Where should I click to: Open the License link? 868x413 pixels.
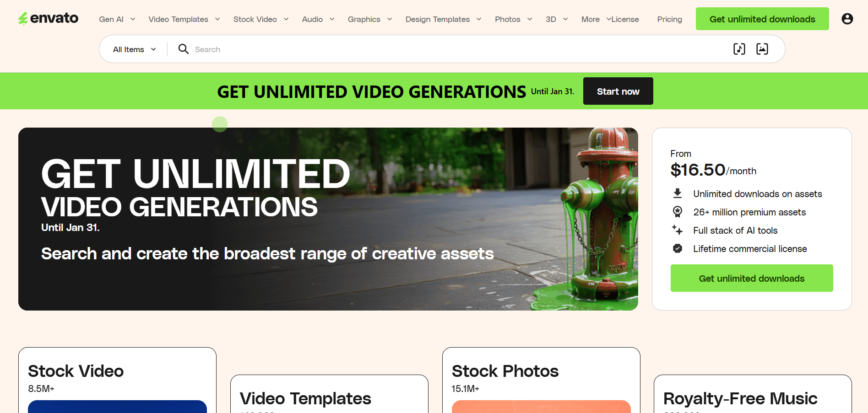point(625,19)
